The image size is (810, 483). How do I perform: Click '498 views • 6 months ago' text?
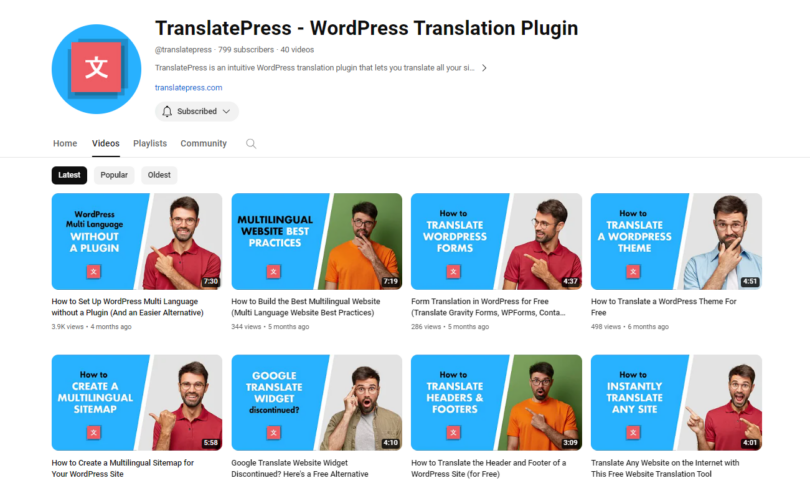point(630,326)
